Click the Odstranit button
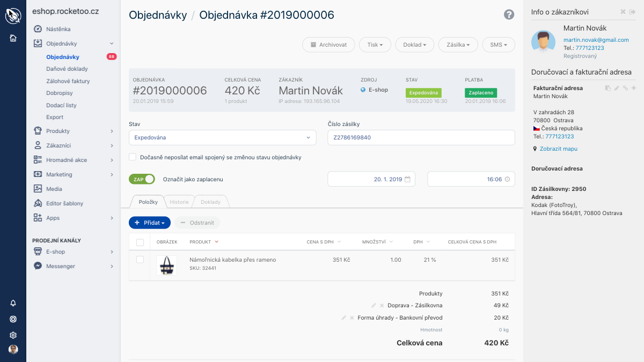 click(197, 223)
